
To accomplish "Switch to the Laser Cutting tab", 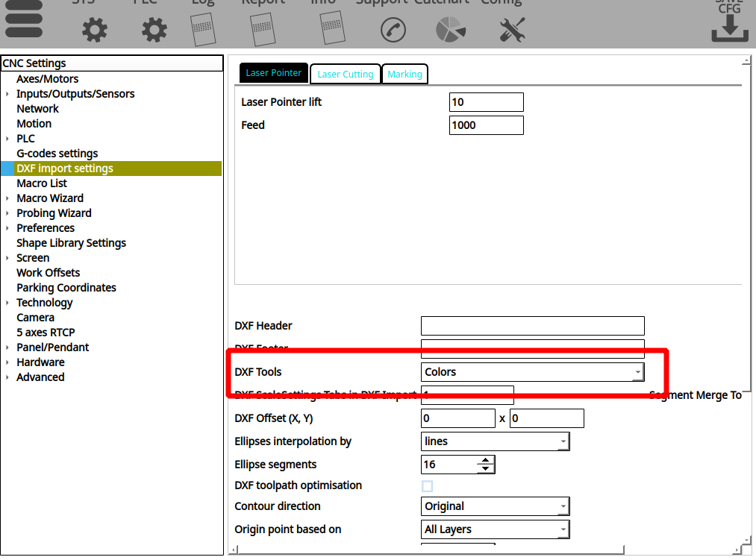I will [345, 74].
